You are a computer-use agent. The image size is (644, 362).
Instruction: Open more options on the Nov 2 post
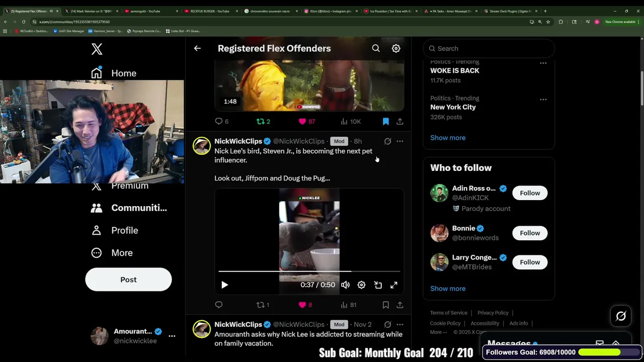pos(400,325)
